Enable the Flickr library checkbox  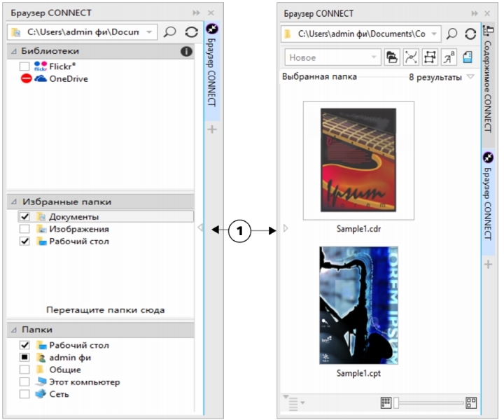point(24,66)
